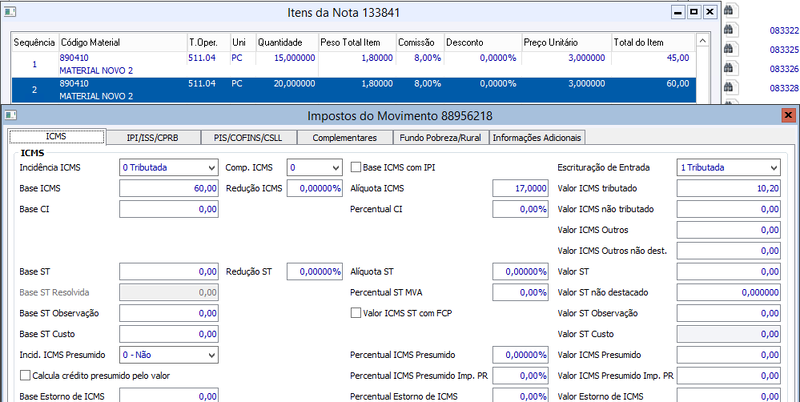Viewport: 800px width, 402px height.
Task: Click Valor ICMS não tributado field
Action: (x=729, y=209)
